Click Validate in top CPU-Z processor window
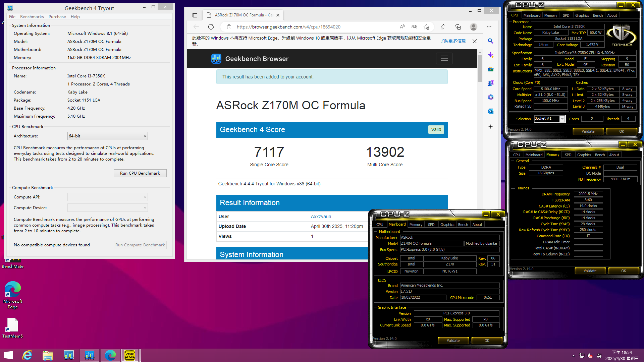This screenshot has height=362, width=644. coord(588,131)
